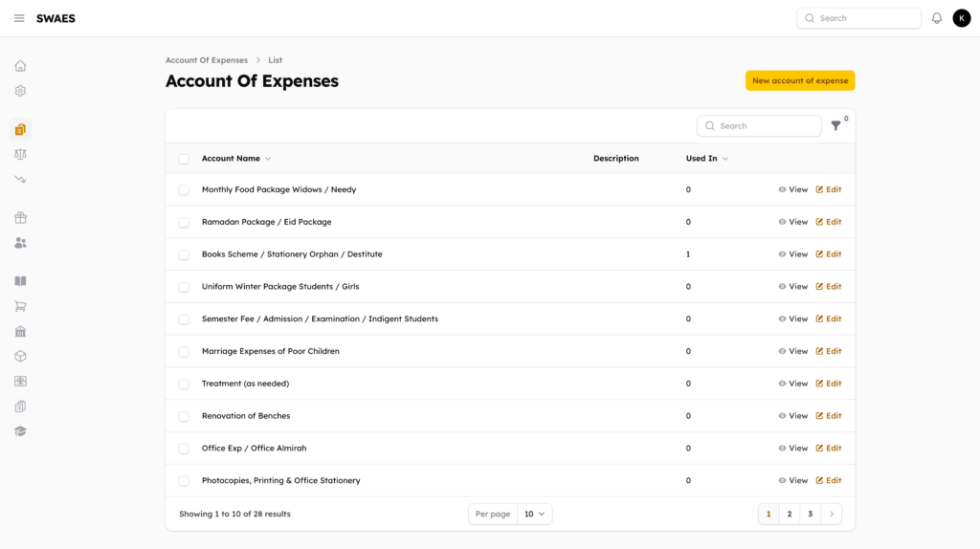Viewport: 980px width, 549px height.
Task: Create a New account of expense
Action: pyautogui.click(x=800, y=80)
